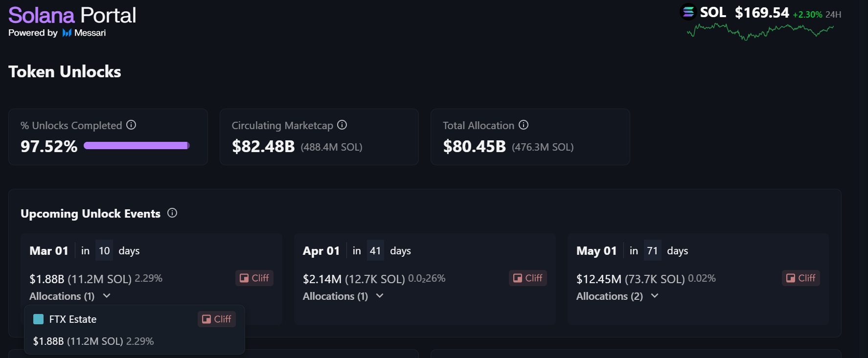This screenshot has width=868, height=358.
Task: Click the Cliff badge on Apr 01 card
Action: coord(528,278)
